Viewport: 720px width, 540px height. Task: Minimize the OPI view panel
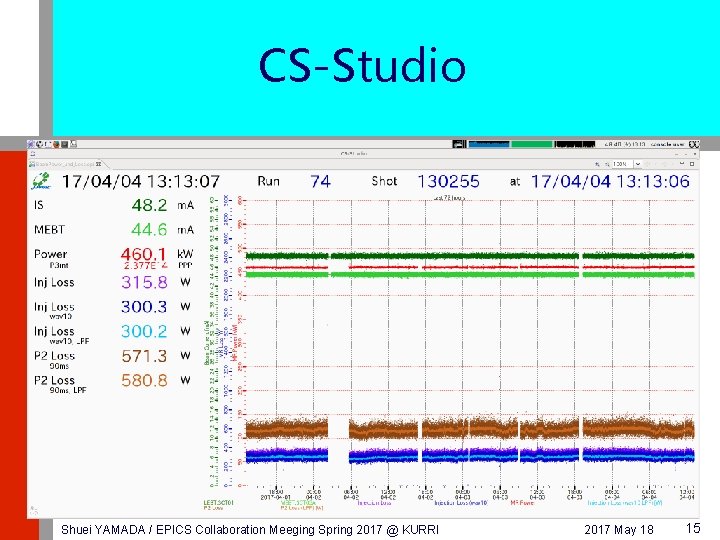click(682, 163)
